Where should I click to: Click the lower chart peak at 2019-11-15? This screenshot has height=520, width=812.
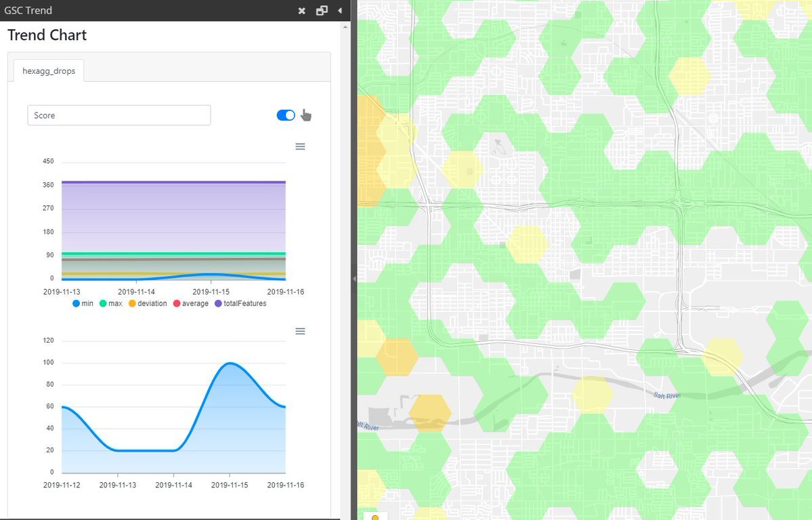[x=230, y=364]
